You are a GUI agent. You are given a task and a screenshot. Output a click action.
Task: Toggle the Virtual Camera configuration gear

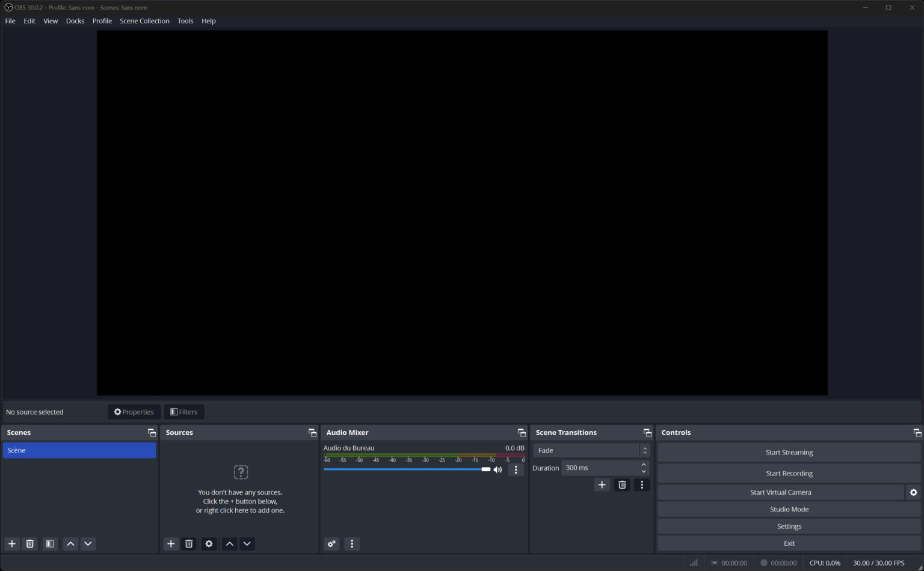coord(914,492)
